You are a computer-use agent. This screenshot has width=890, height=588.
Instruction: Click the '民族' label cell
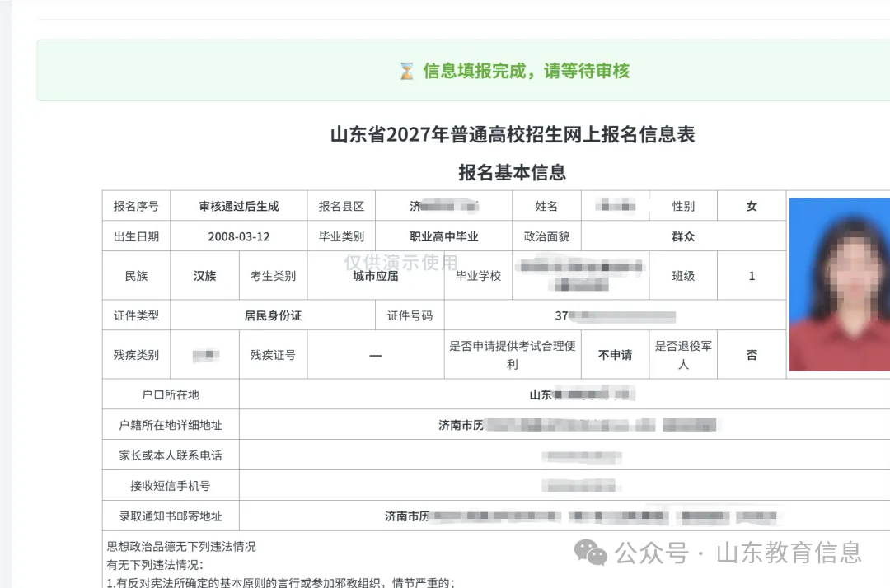pyautogui.click(x=136, y=276)
